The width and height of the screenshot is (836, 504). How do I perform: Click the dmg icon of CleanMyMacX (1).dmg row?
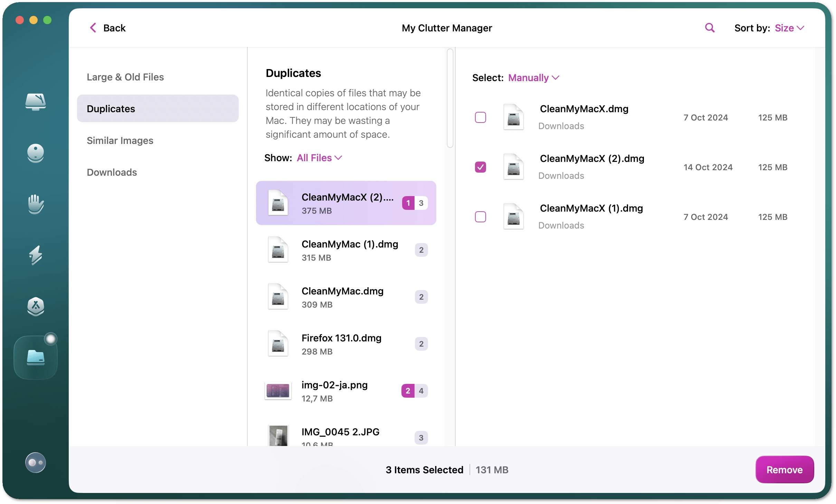[513, 216]
